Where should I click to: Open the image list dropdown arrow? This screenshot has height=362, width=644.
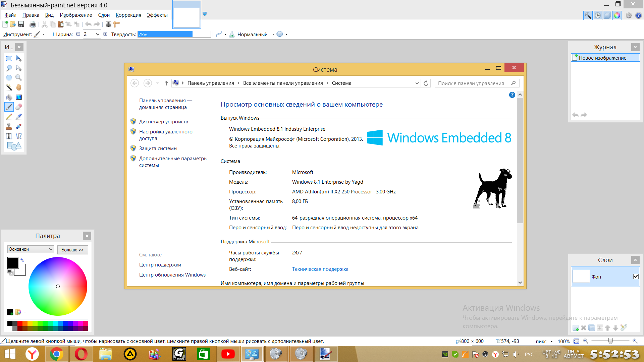(x=205, y=14)
